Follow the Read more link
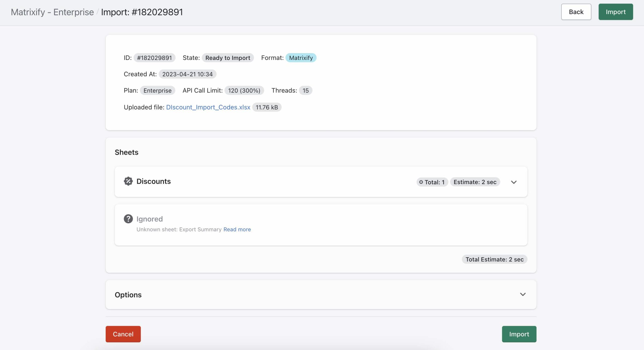644x350 pixels. pyautogui.click(x=237, y=229)
